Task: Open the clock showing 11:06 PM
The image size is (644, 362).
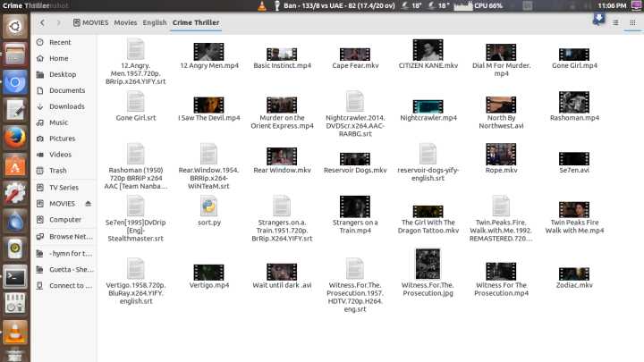Action: (612, 5)
